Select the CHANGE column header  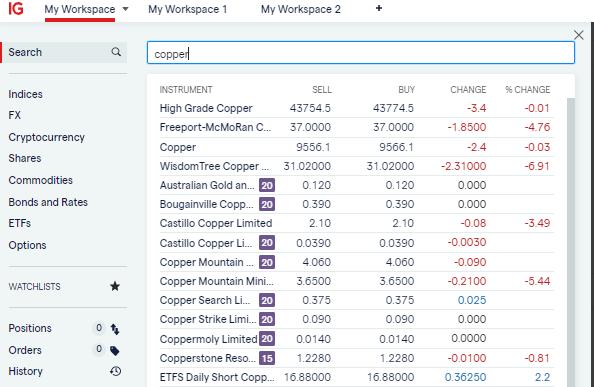click(468, 90)
